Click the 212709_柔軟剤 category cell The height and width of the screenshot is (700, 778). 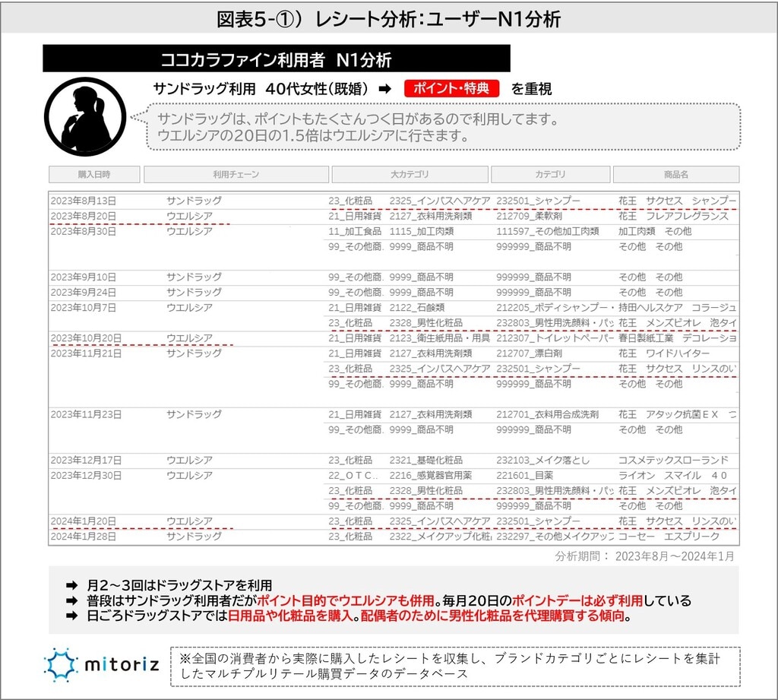tap(529, 217)
